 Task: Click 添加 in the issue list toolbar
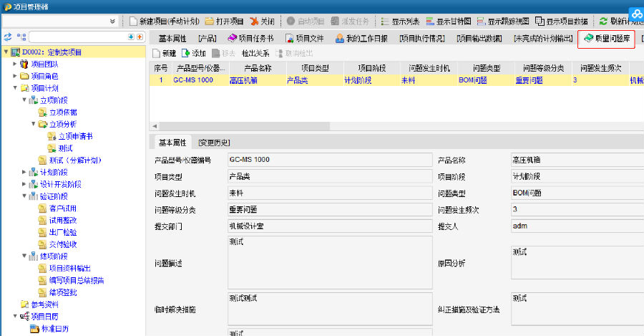tap(193, 53)
